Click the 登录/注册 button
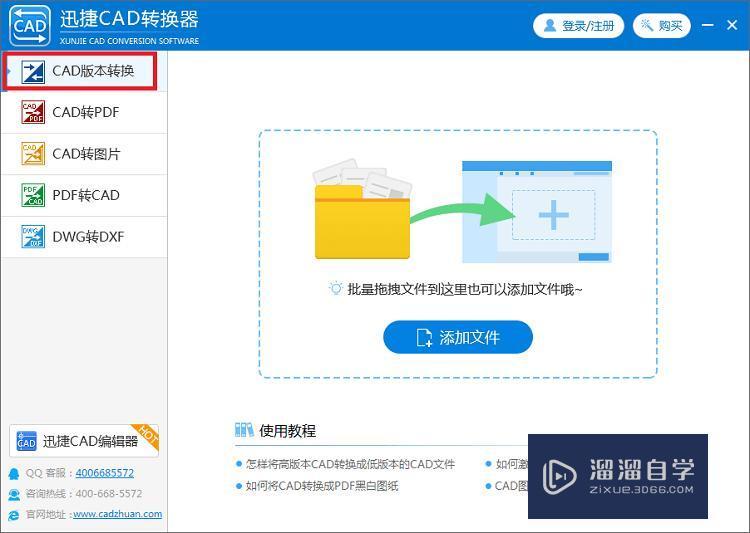Viewport: 750px width, 533px height. pos(578,25)
